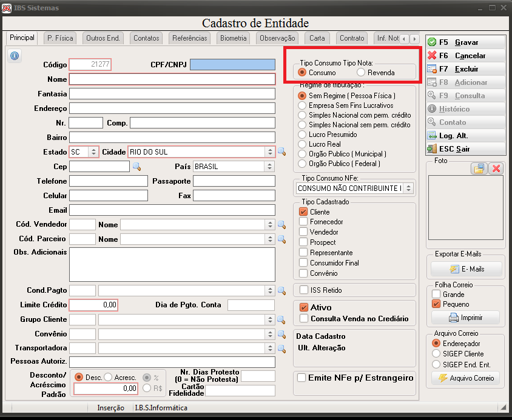Open the Referências tab

[190, 38]
